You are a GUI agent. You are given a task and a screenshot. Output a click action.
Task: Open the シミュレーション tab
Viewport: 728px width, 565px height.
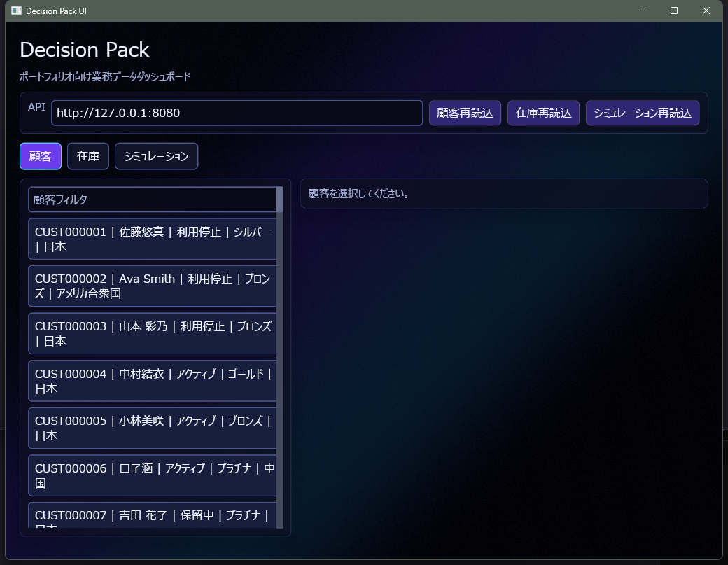pyautogui.click(x=157, y=156)
